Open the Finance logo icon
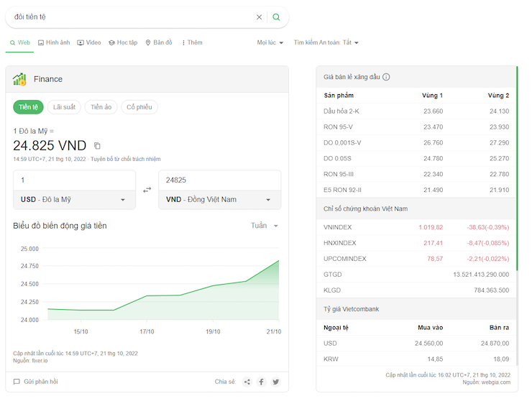 19,79
